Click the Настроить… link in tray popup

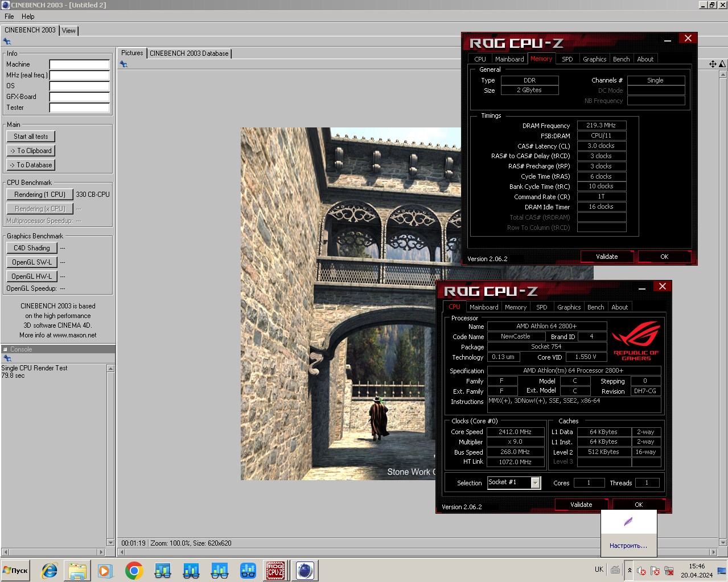[628, 546]
